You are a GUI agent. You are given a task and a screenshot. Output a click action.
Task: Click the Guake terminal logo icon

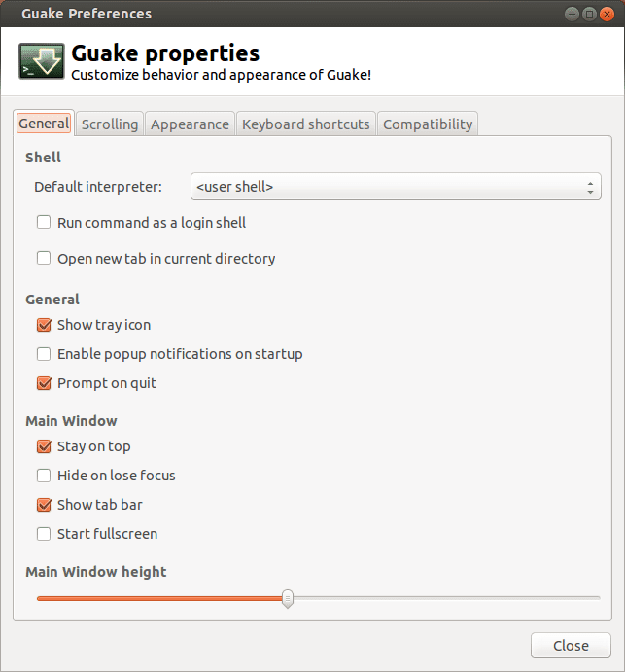point(42,60)
